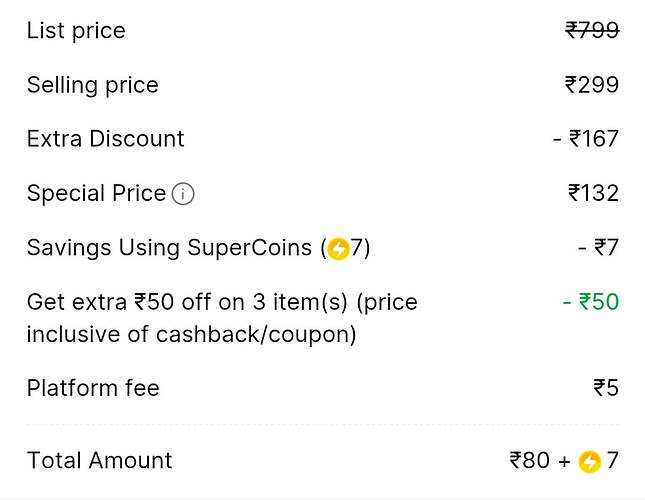This screenshot has width=645, height=500.
Task: Tap the green - ₹50 discount amount
Action: (591, 301)
